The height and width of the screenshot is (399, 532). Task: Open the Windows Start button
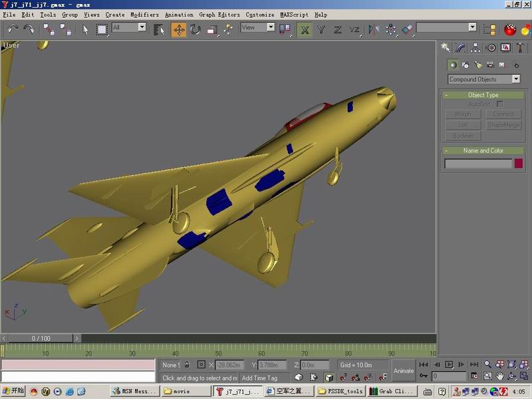coord(13,392)
